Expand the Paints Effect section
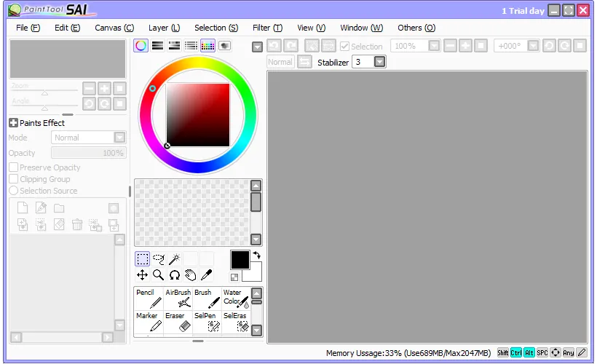 coord(13,123)
